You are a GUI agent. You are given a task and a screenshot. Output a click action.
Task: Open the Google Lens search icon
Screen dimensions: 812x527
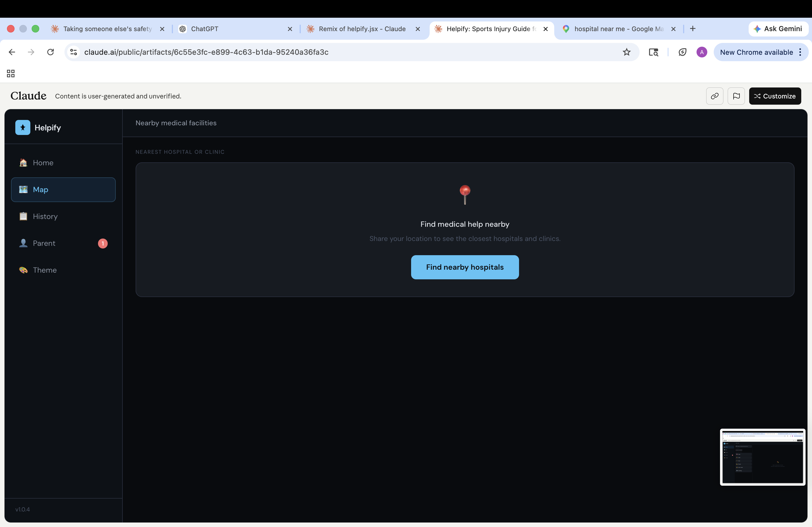coord(653,52)
